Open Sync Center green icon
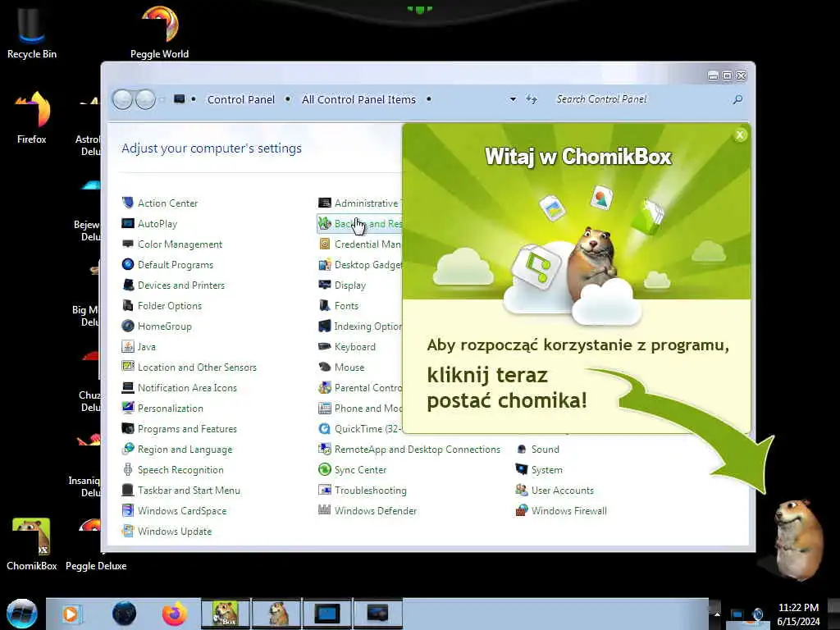The height and width of the screenshot is (630, 840). (x=325, y=469)
